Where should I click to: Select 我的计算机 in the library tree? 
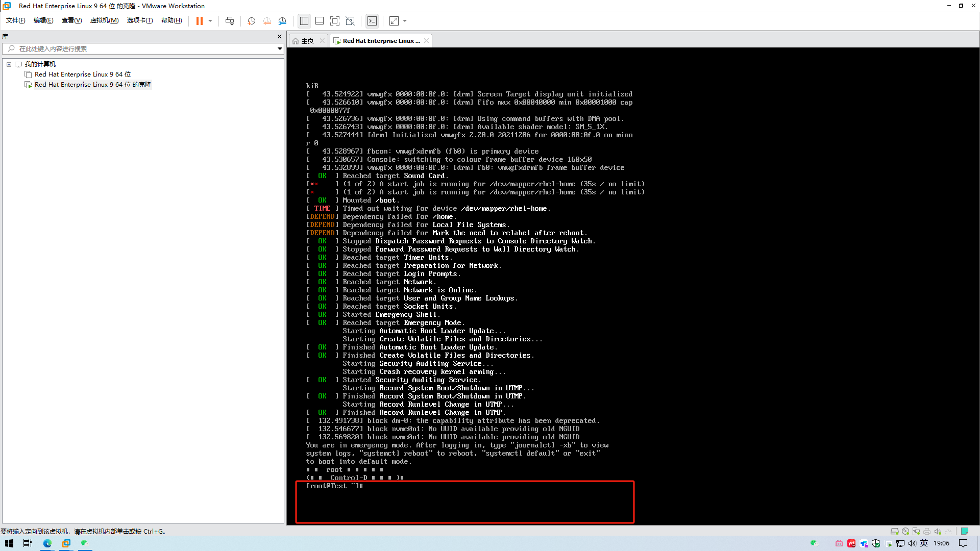40,64
